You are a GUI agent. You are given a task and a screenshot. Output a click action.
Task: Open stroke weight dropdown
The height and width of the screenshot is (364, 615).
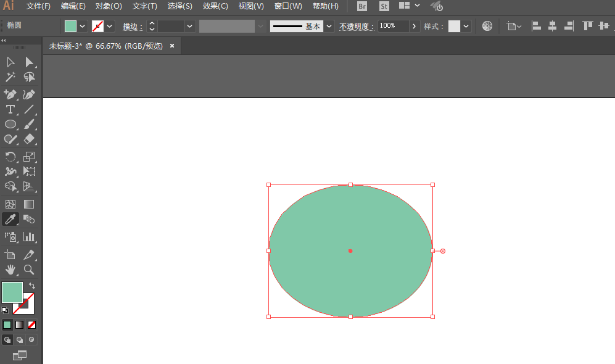189,27
